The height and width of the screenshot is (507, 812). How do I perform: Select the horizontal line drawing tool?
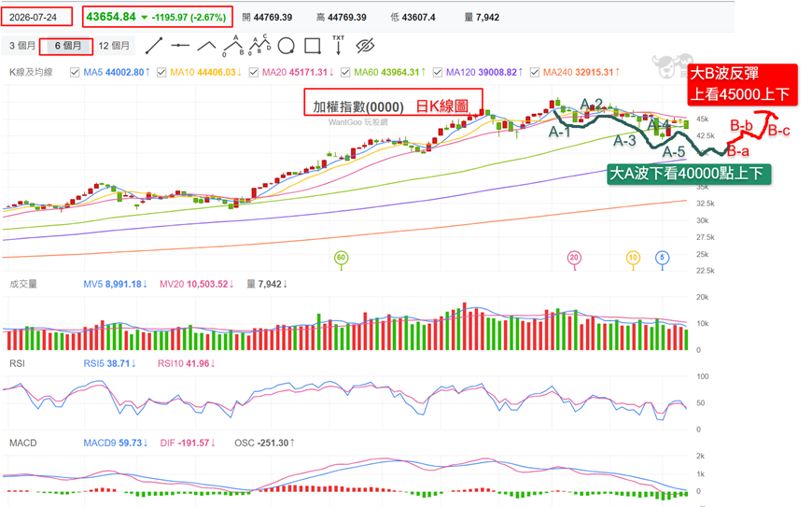(x=180, y=46)
